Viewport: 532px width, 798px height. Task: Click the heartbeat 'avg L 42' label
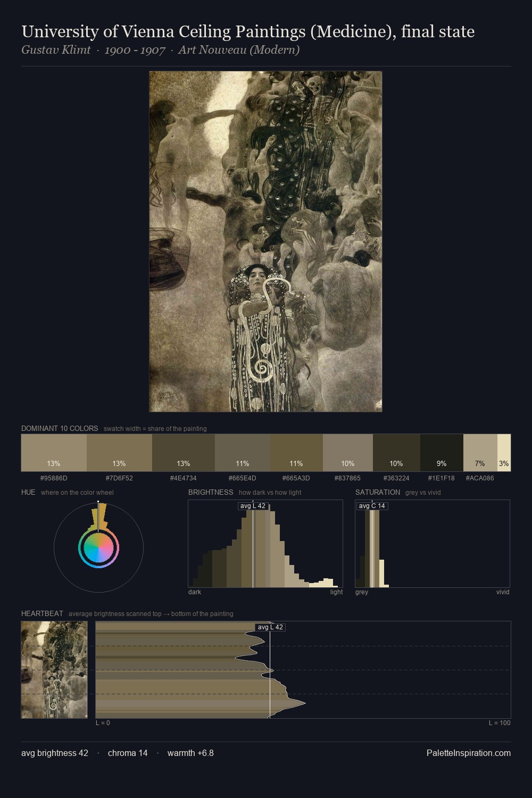point(270,627)
